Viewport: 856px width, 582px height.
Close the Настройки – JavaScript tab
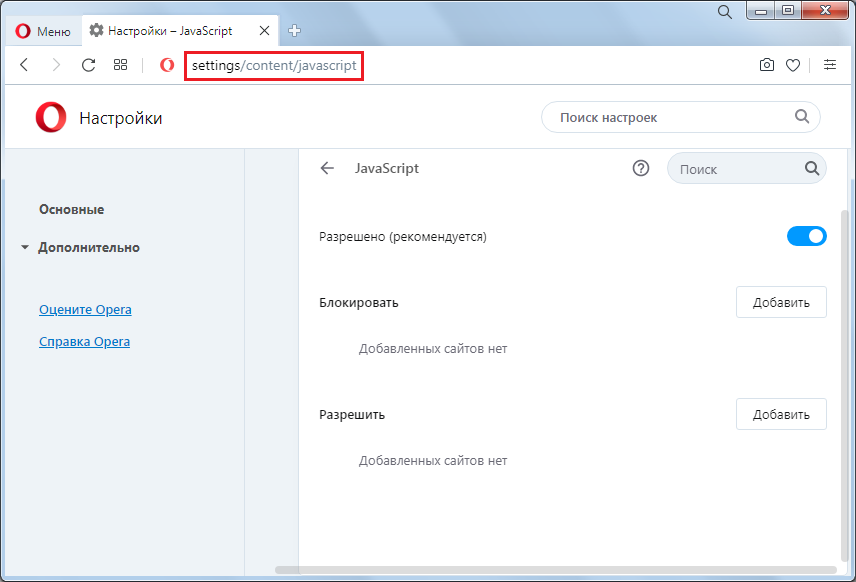tap(264, 31)
